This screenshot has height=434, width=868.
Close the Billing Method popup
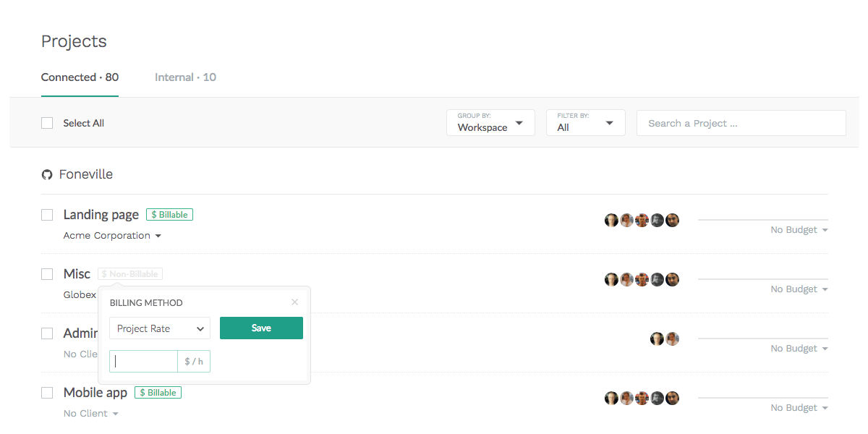294,302
